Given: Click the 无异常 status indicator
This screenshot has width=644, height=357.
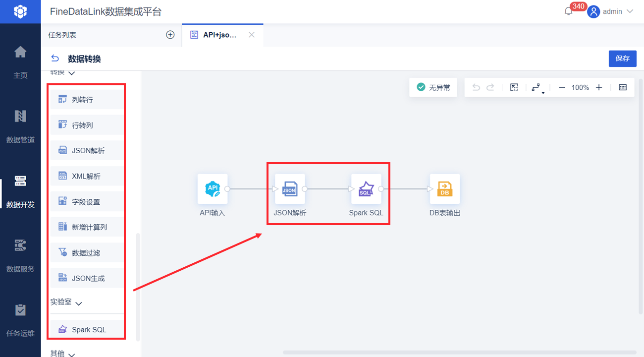Looking at the screenshot, I should (x=433, y=87).
